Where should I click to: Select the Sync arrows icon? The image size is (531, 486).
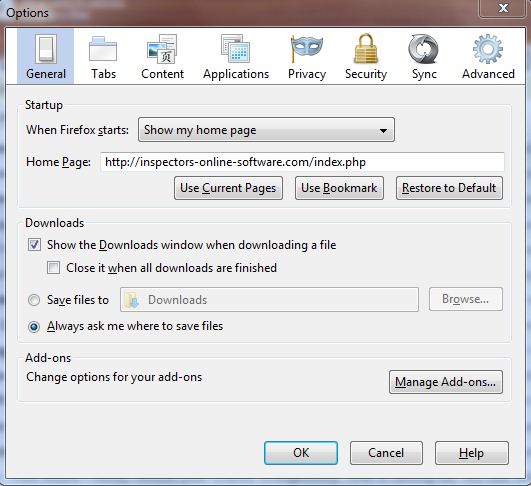[423, 49]
